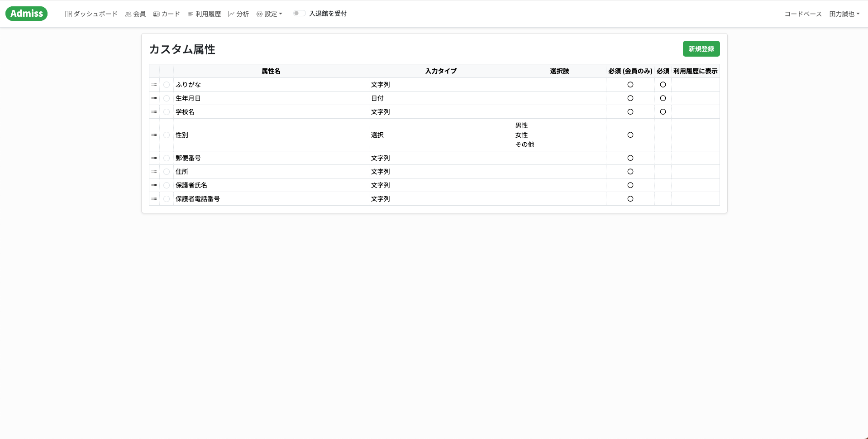Toggle the 入退館を受付 switch
Image resolution: width=868 pixels, height=439 pixels.
[299, 14]
